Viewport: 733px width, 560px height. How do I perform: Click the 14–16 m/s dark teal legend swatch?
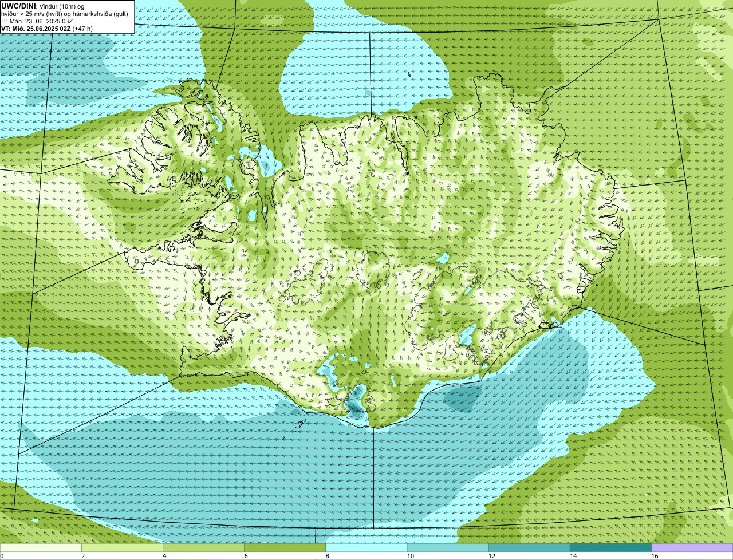(x=610, y=548)
